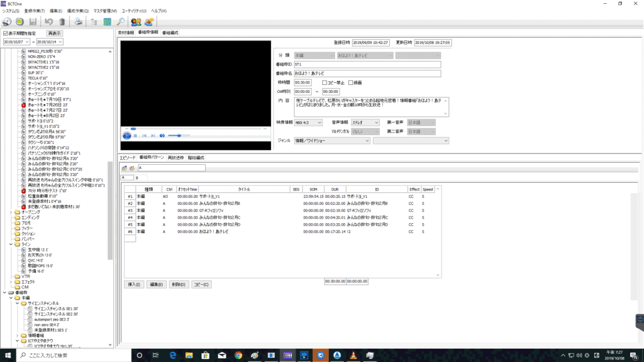644x362 pixels.
Task: Click the コピー(C) button
Action: [201, 285]
